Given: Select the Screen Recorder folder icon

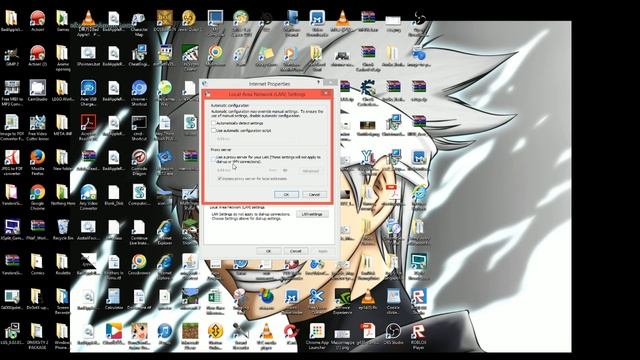Looking at the screenshot, I should pos(62,301).
